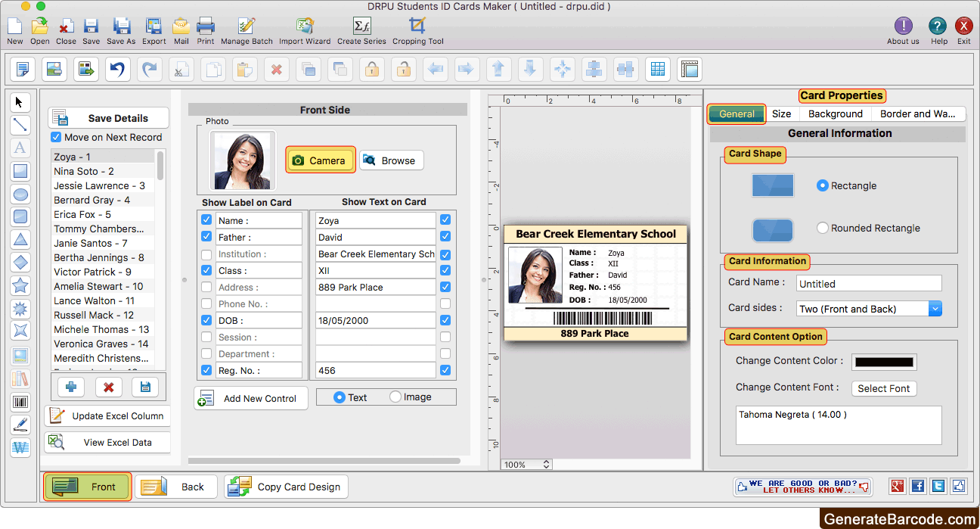The image size is (980, 529).
Task: Click the Camera button
Action: point(321,160)
